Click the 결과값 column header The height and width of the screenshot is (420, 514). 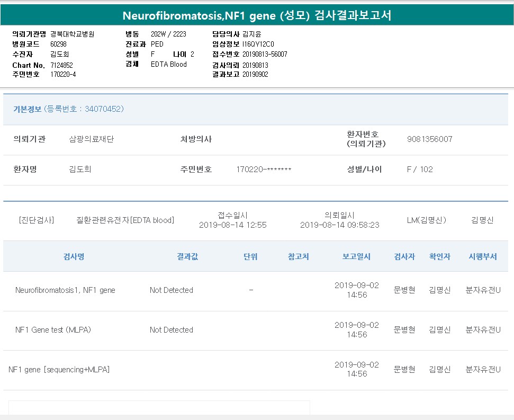click(x=187, y=256)
